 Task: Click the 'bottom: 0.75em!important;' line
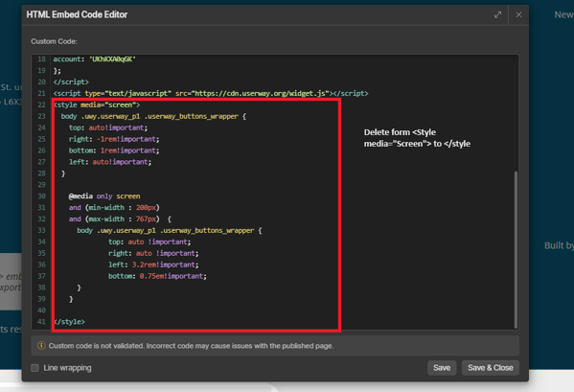(x=157, y=276)
